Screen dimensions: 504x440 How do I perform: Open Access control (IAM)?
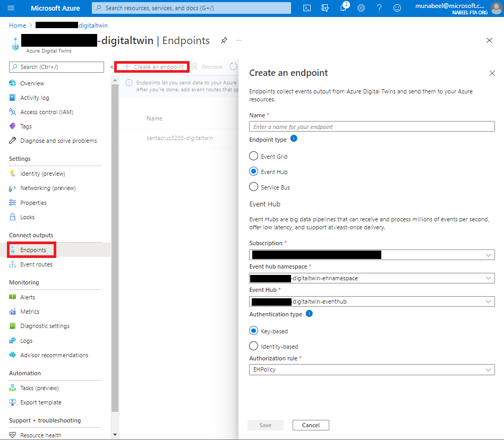[47, 112]
